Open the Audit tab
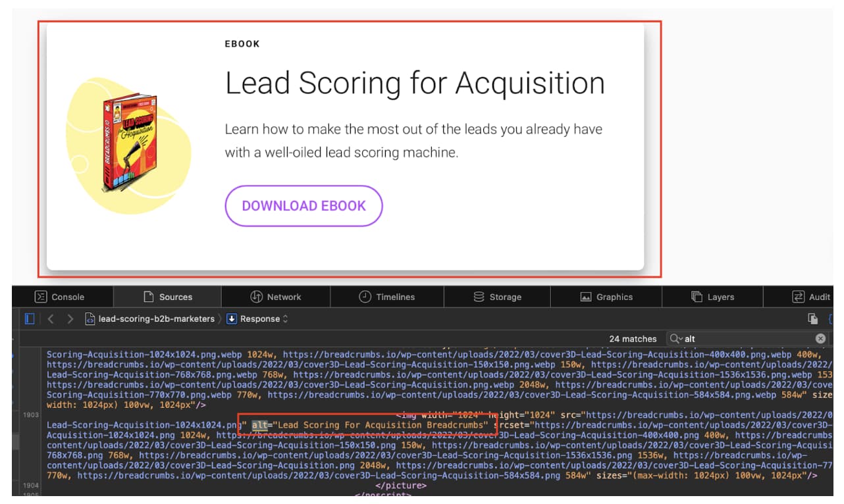 point(812,297)
